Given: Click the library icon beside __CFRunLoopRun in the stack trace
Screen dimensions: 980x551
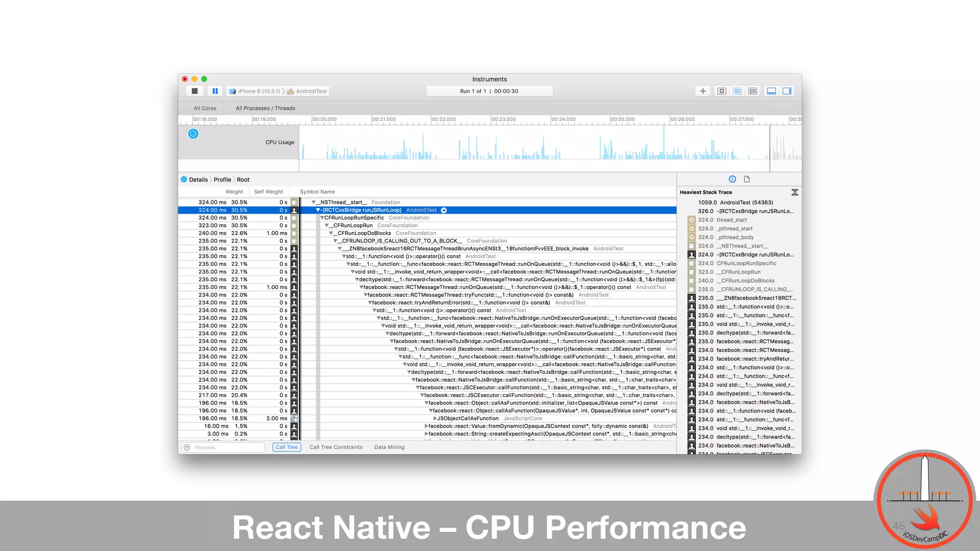Looking at the screenshot, I should tap(691, 272).
